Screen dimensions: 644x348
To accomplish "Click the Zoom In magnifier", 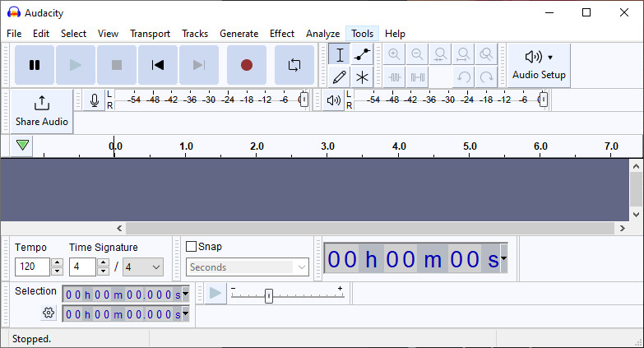I will click(394, 54).
